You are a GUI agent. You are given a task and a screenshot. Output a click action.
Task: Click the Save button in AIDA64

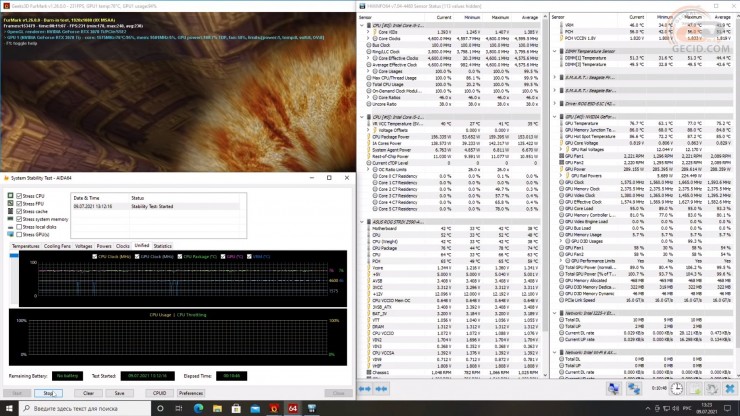119,393
